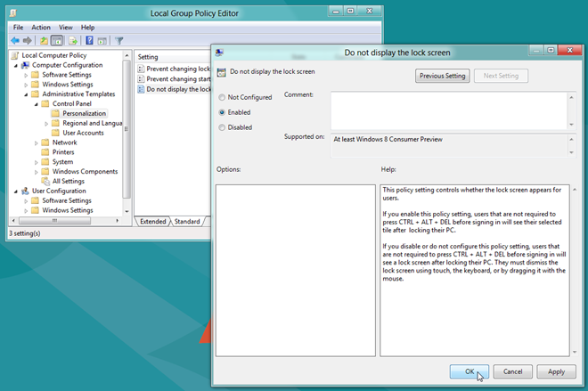Click the Filter funnel toolbar icon
The image size is (588, 391).
[x=118, y=40]
